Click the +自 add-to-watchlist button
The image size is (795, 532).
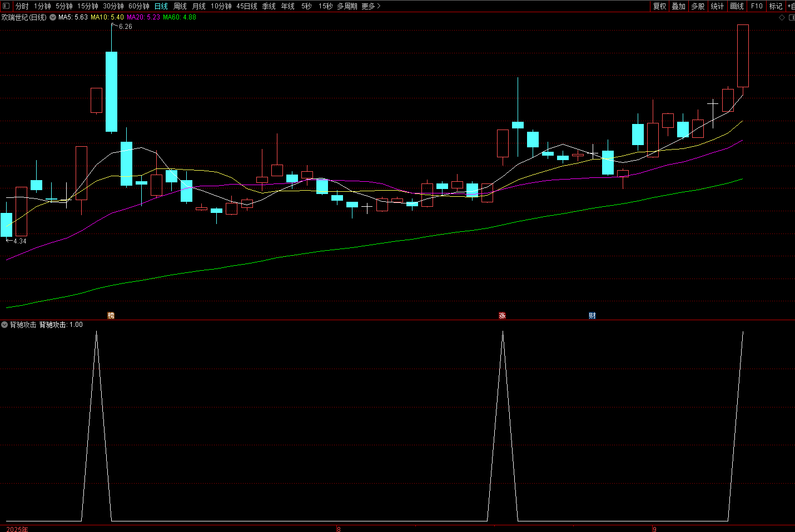click(x=791, y=6)
